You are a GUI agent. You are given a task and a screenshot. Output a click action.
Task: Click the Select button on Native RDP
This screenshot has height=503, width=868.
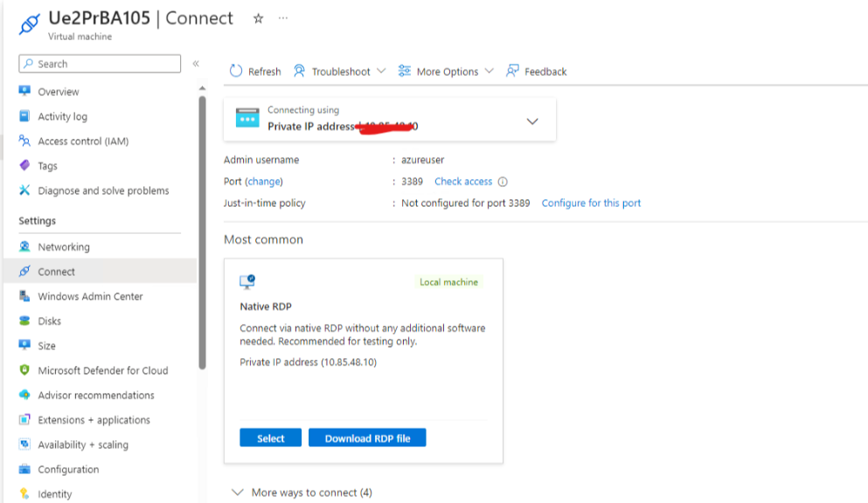coord(270,438)
